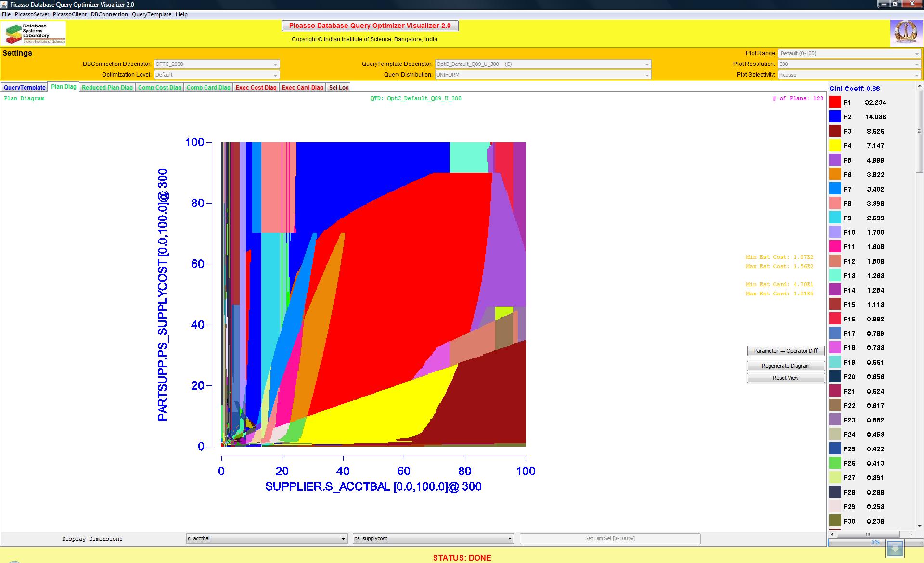Expand the s_acctbal display dimension dropdown
Viewport: 924px width, 563px height.
(x=267, y=538)
